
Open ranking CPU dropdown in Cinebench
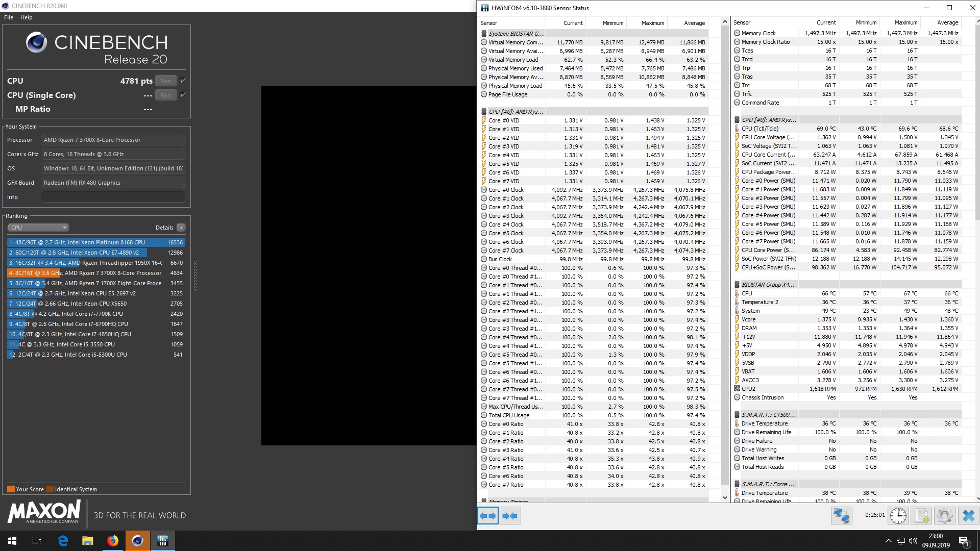tap(38, 228)
